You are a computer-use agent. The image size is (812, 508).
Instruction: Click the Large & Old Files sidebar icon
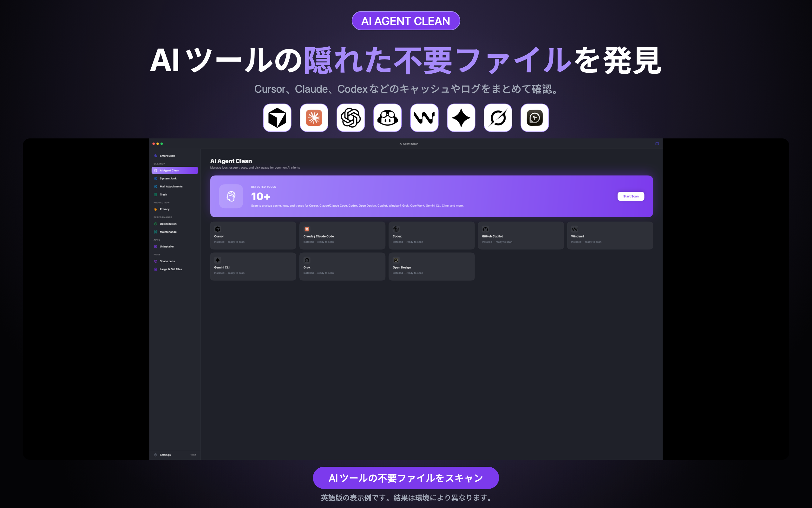tap(155, 269)
